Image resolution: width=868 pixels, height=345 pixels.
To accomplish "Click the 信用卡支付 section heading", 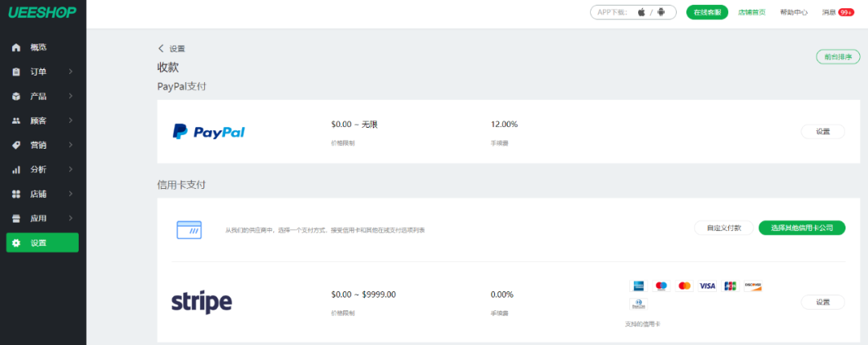I will [182, 185].
